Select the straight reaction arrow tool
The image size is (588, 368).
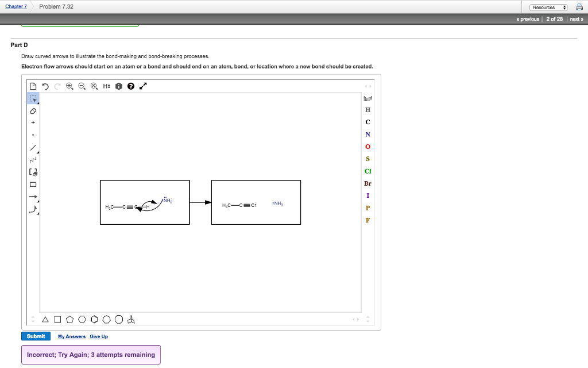pos(33,197)
